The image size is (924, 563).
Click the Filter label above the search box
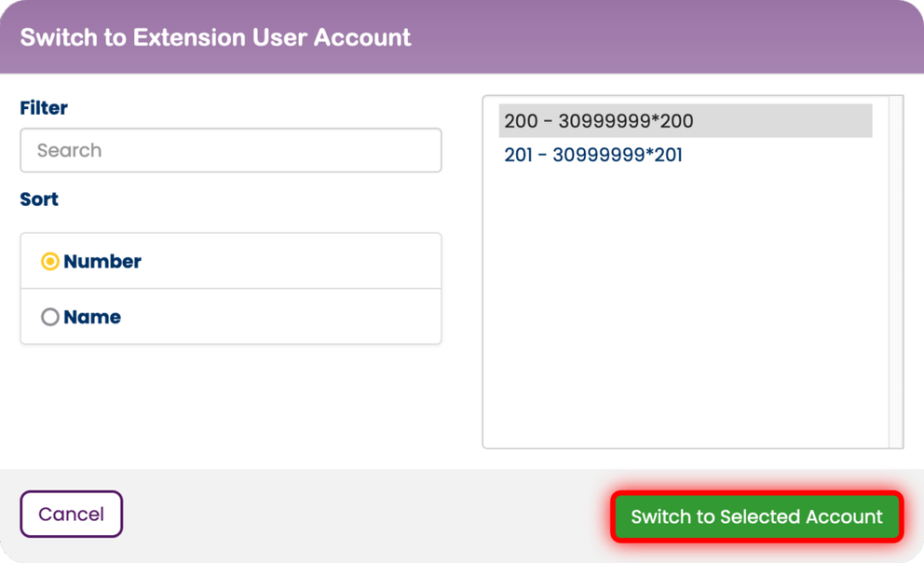click(43, 107)
